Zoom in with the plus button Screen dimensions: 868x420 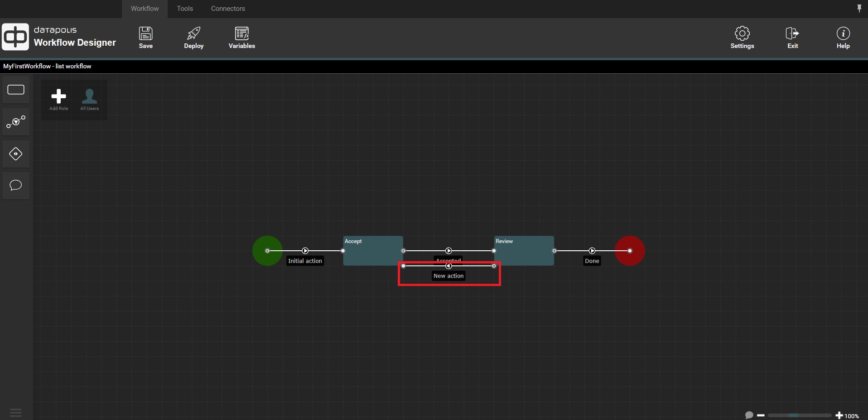(x=839, y=415)
